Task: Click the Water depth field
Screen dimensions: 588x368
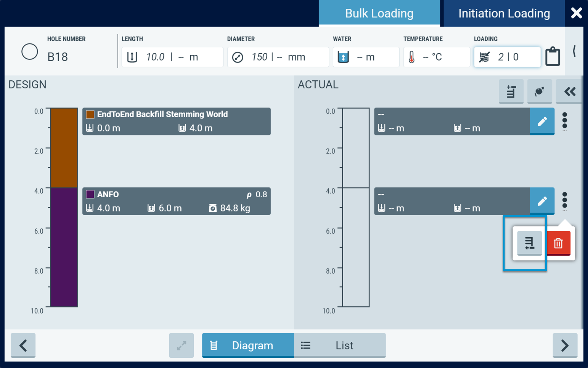Action: tap(366, 57)
